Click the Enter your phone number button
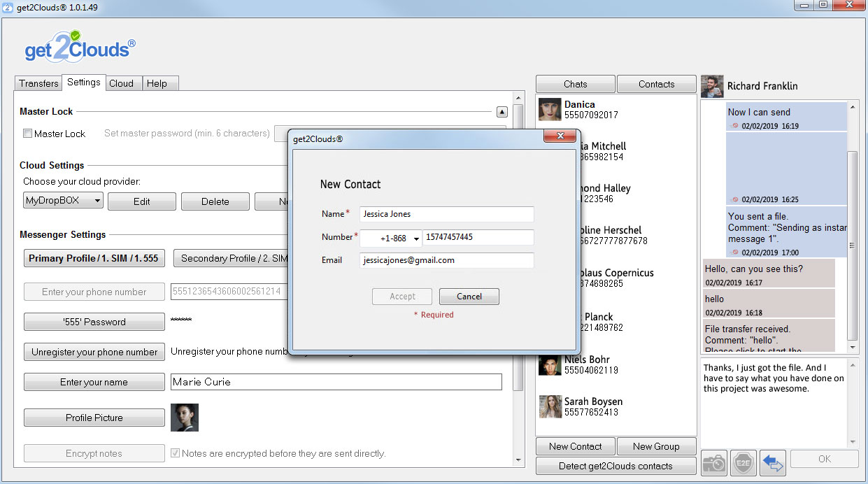 (x=94, y=292)
